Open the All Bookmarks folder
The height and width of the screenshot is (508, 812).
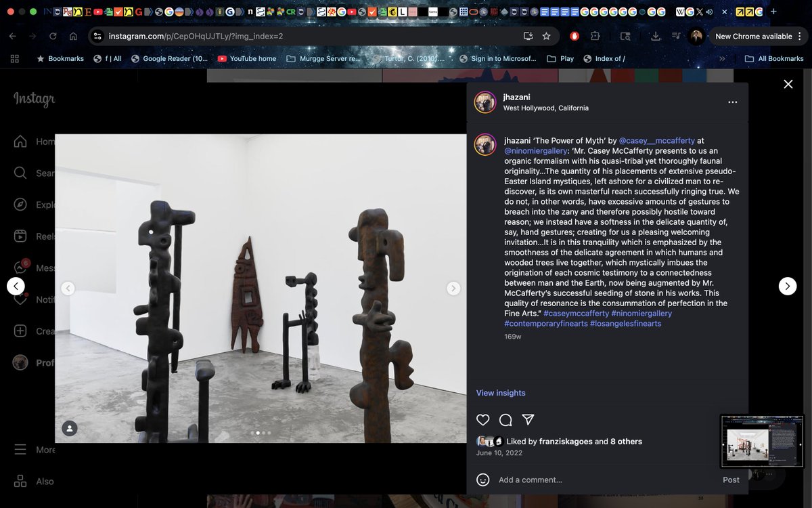coord(774,58)
